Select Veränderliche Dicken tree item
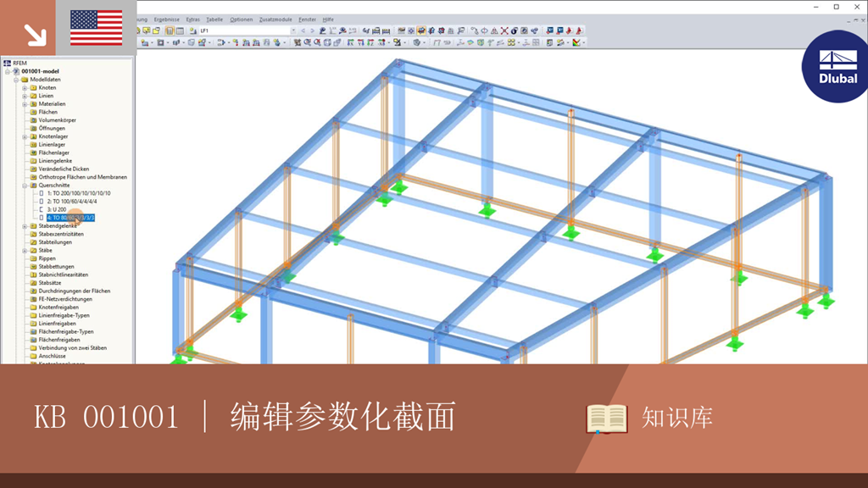This screenshot has width=868, height=488. tap(64, 169)
